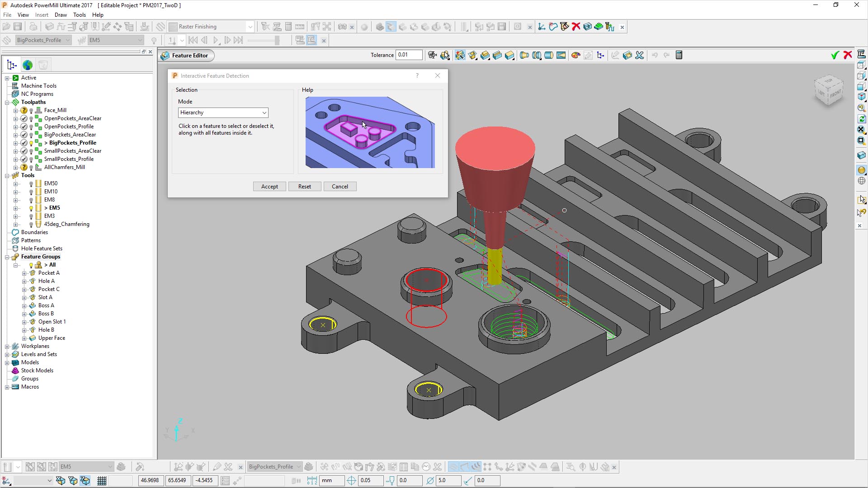
Task: Open the BigPockets_Profile toolpath dropdown in the top toolbar
Action: coord(43,40)
